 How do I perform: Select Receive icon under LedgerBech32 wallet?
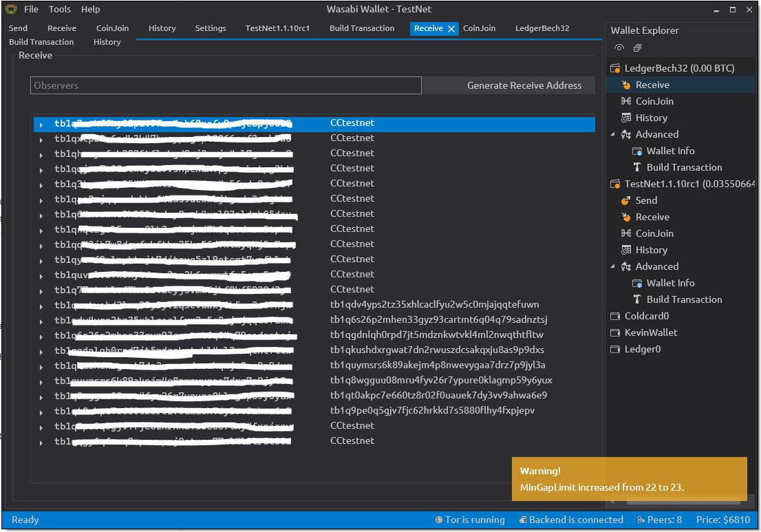pos(626,85)
